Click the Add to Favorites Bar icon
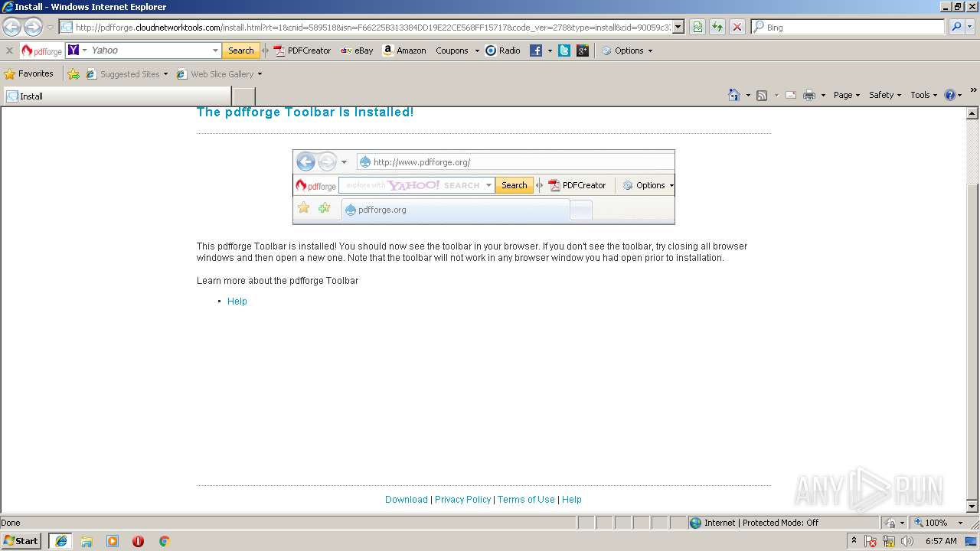 [73, 74]
